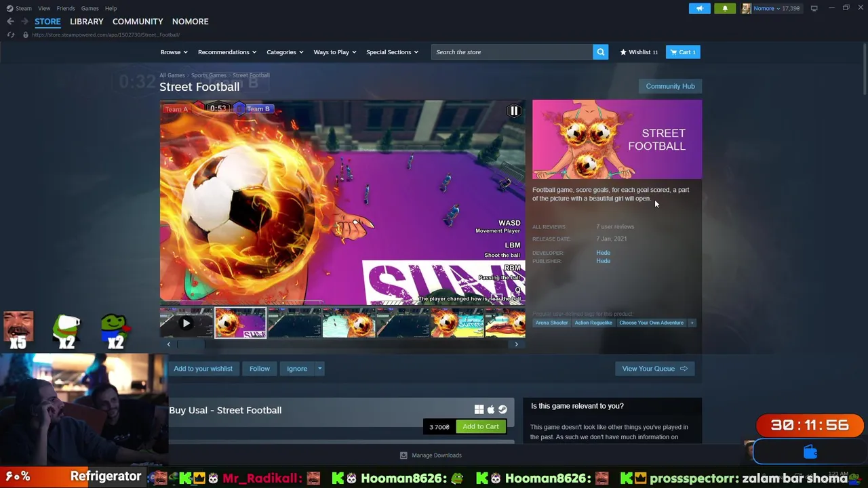Expand the Recommendations dropdown
Screen dimensions: 868x488
click(x=227, y=52)
